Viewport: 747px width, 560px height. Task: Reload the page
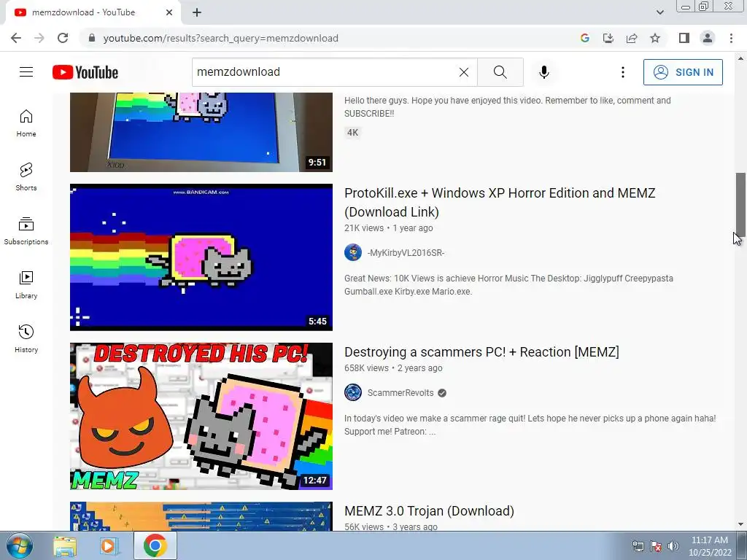pyautogui.click(x=63, y=38)
